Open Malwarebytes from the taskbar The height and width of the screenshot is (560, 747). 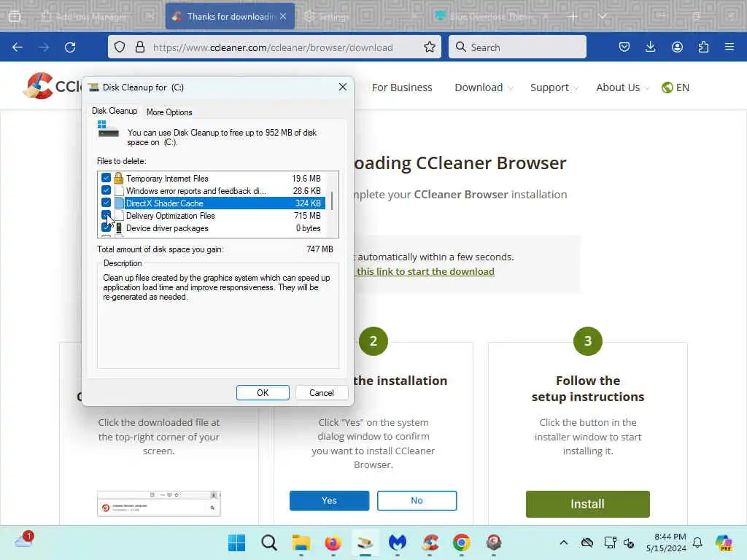pos(398,542)
